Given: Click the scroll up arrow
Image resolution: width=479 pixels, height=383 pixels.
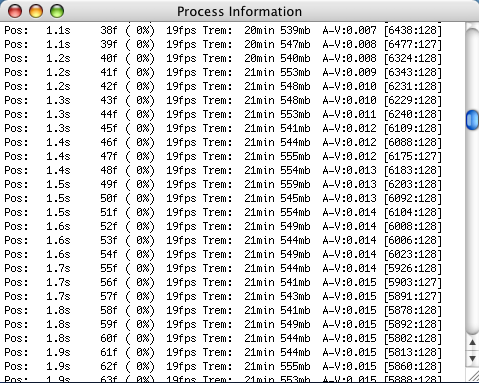Looking at the screenshot, I should point(472,342).
